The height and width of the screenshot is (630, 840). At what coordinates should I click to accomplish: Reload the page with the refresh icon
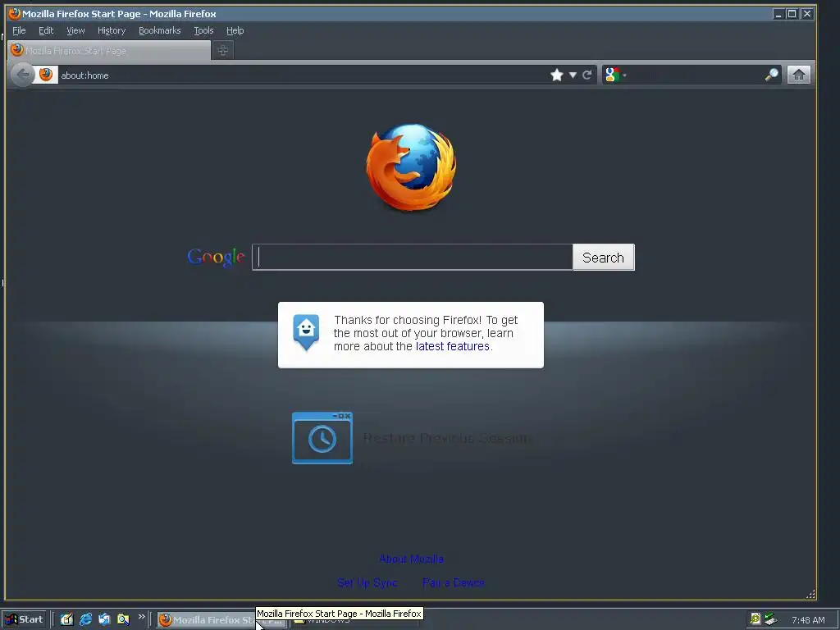pos(587,75)
